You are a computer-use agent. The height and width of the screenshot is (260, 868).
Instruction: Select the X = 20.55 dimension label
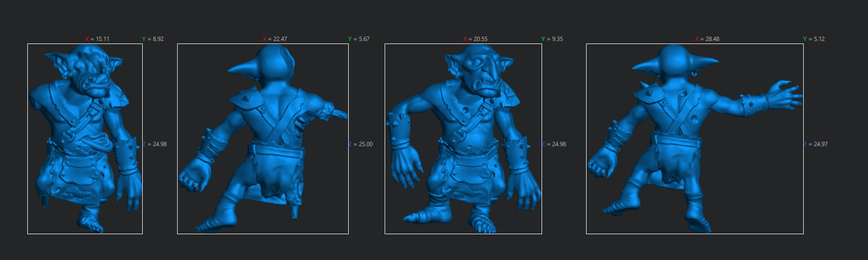pos(475,39)
